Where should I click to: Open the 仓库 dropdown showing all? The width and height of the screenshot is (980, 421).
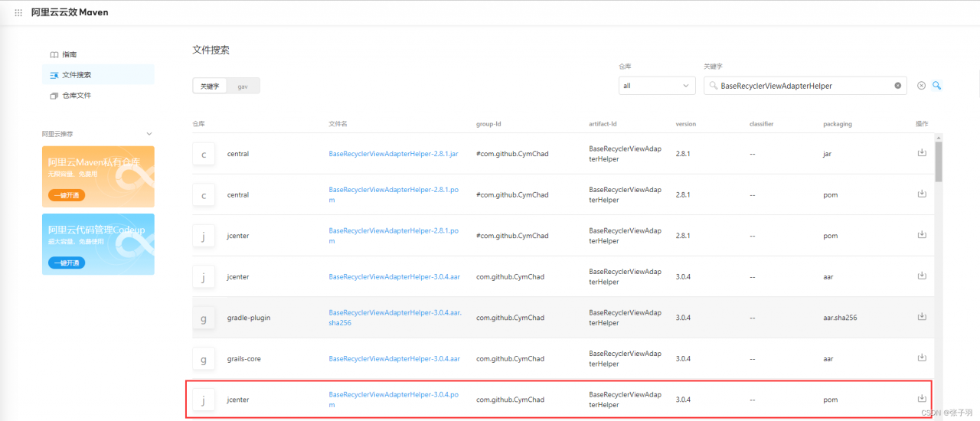tap(657, 86)
